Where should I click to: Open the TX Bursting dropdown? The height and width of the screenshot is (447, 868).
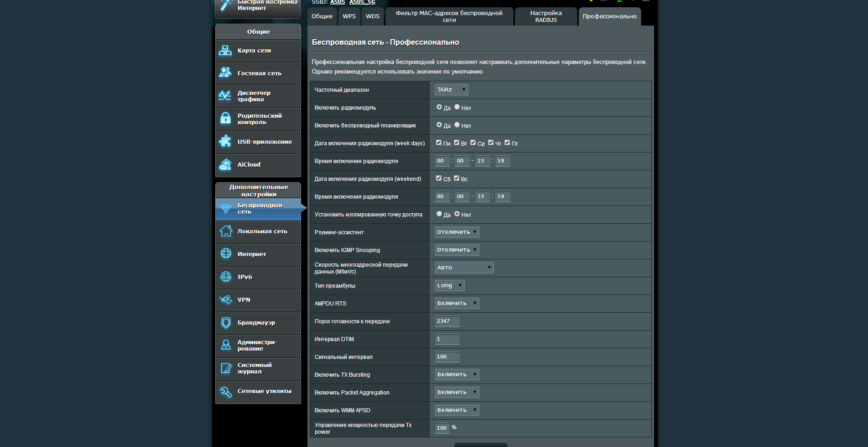[x=457, y=374]
